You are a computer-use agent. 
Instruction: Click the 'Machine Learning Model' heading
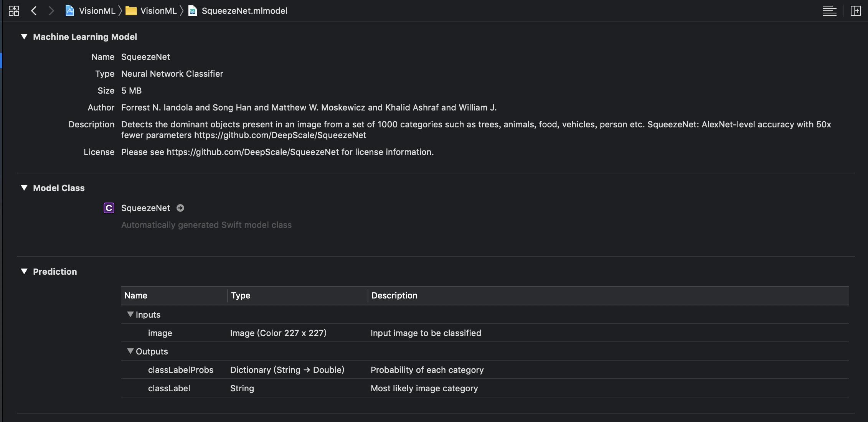point(85,37)
